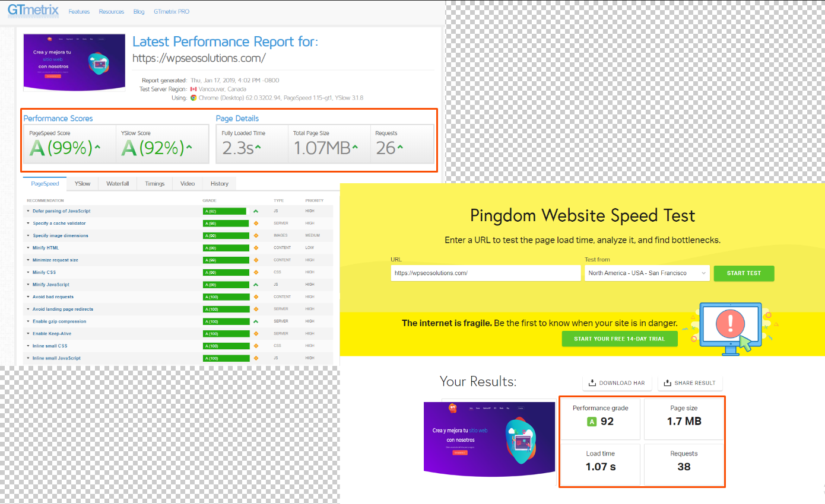Expand the Specify a cache validator recommendation

point(28,224)
